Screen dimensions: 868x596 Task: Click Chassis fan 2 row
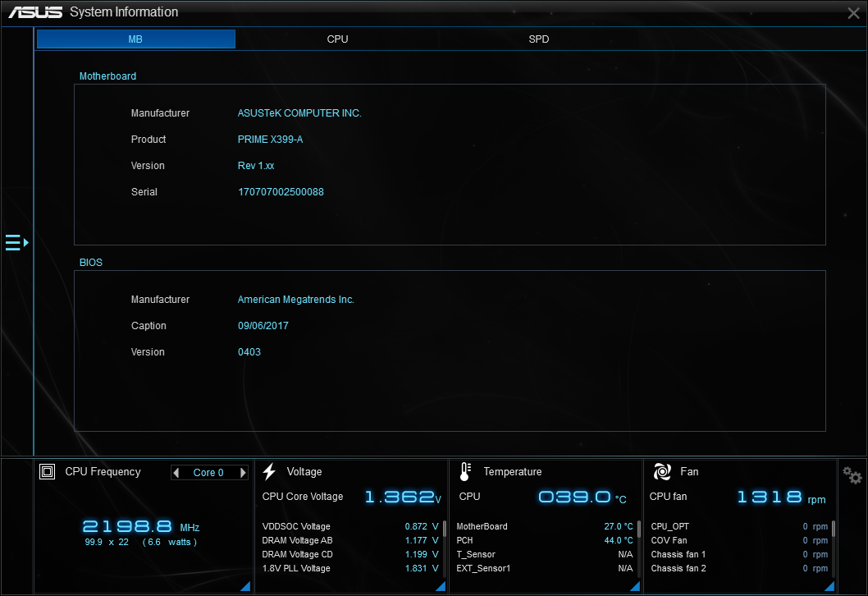pos(739,568)
